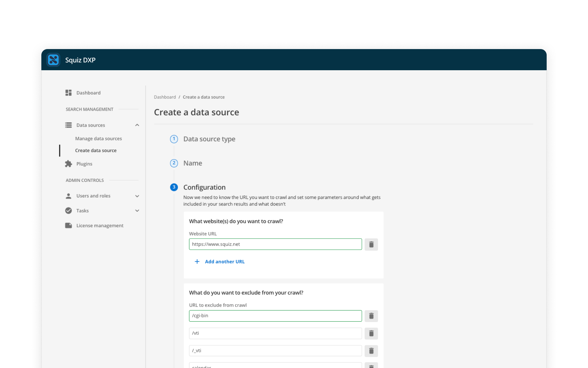Click the Tasks label in sidebar
Screen dimensions: 588x368
(x=82, y=211)
